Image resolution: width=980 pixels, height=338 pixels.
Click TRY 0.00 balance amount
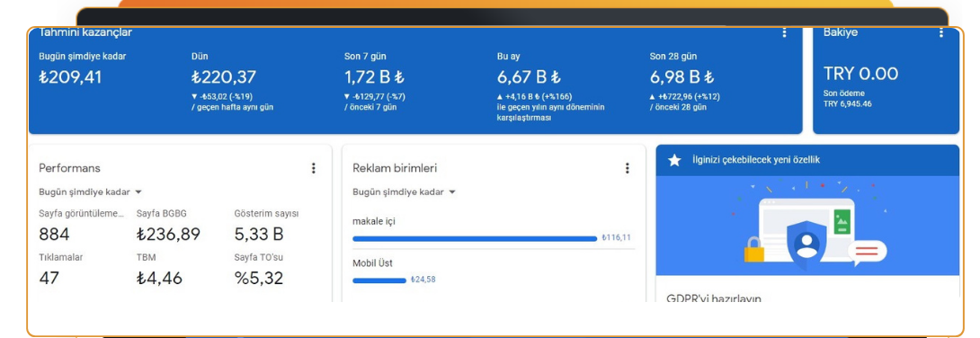860,74
